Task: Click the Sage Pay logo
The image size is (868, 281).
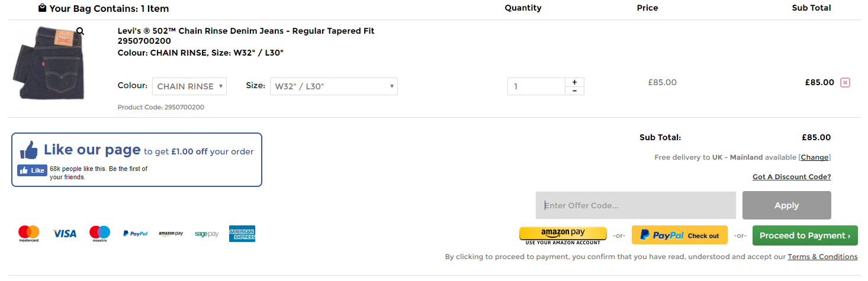Action: 206,234
